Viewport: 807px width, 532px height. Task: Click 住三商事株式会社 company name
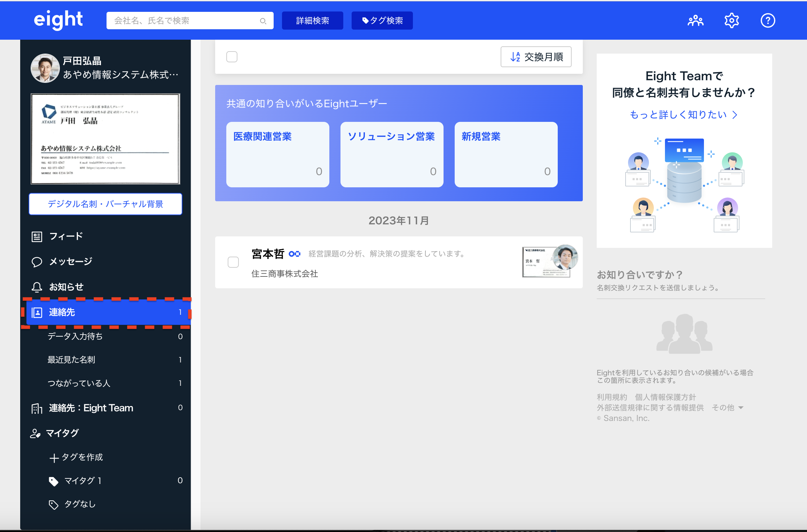pos(285,274)
